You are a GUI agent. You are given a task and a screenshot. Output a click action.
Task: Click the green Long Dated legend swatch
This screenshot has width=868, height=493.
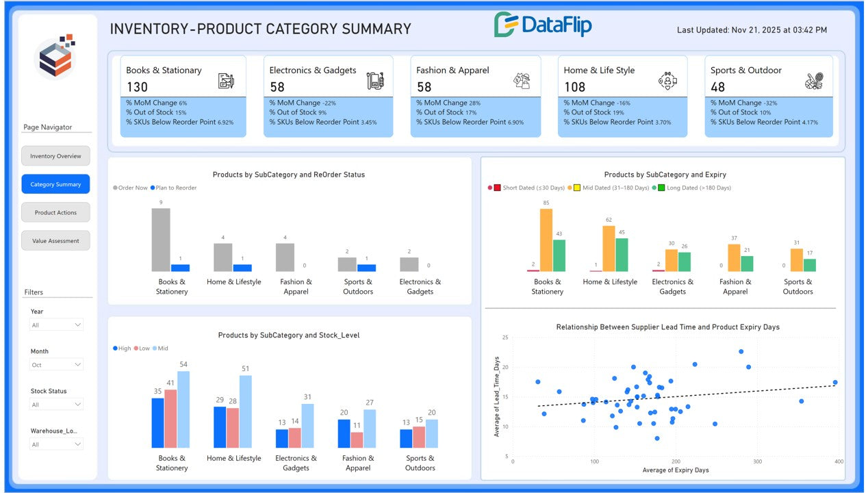pos(661,188)
